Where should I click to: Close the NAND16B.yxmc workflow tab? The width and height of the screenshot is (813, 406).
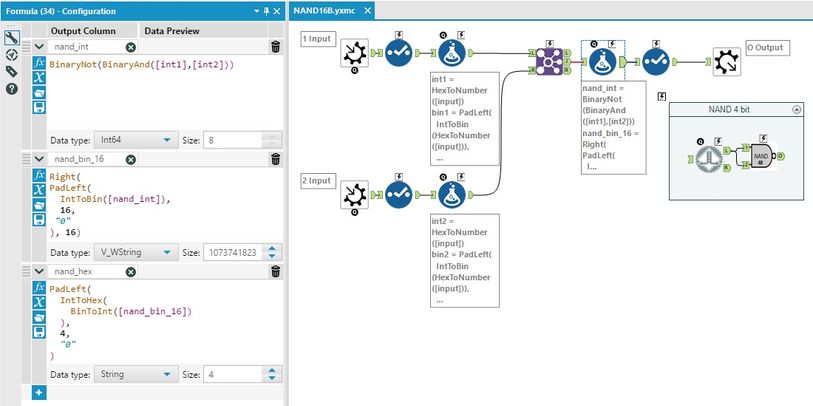click(x=367, y=11)
